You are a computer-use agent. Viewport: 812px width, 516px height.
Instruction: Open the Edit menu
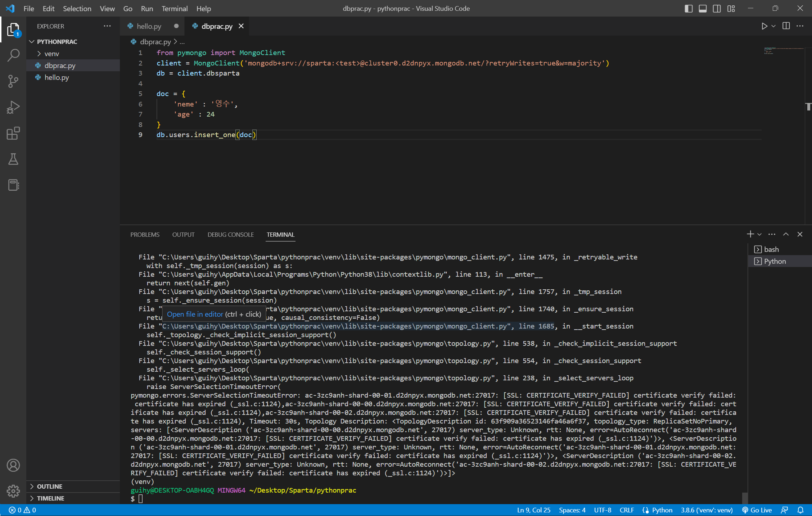49,8
